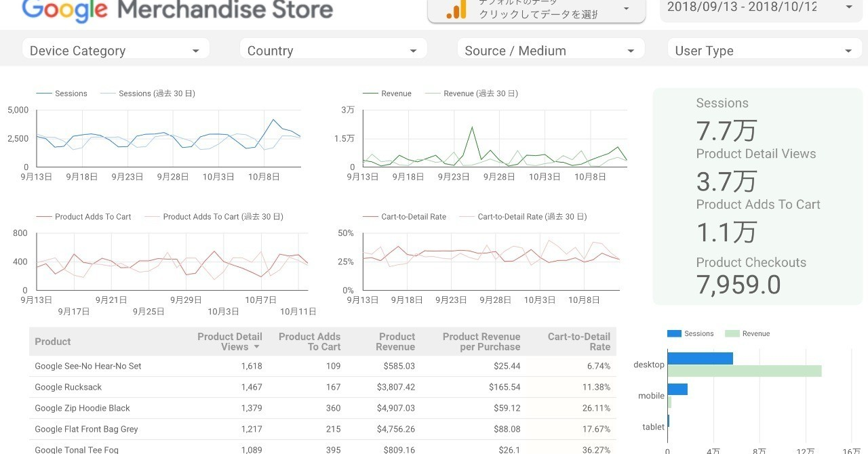Click blue Sessions legend swatch in bar chart
Screen dimensions: 868x454
pyautogui.click(x=674, y=333)
